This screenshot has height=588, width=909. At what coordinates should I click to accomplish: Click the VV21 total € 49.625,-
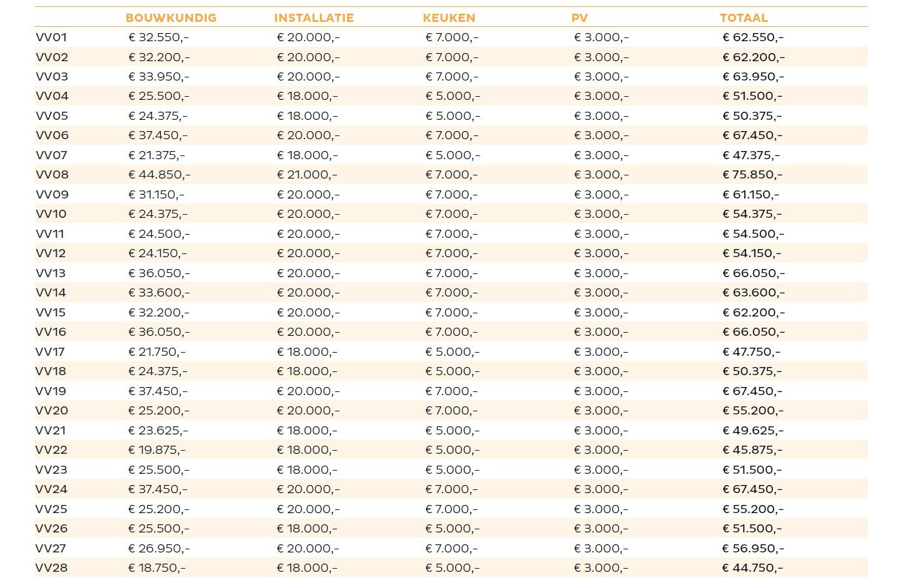tap(753, 431)
